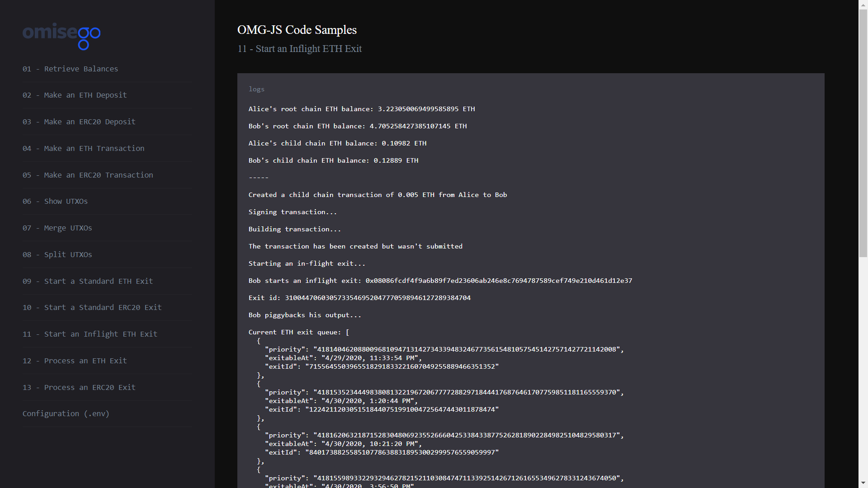The width and height of the screenshot is (868, 488).
Task: Open 09 - Start a Standard ETH Exit
Action: [x=88, y=281]
